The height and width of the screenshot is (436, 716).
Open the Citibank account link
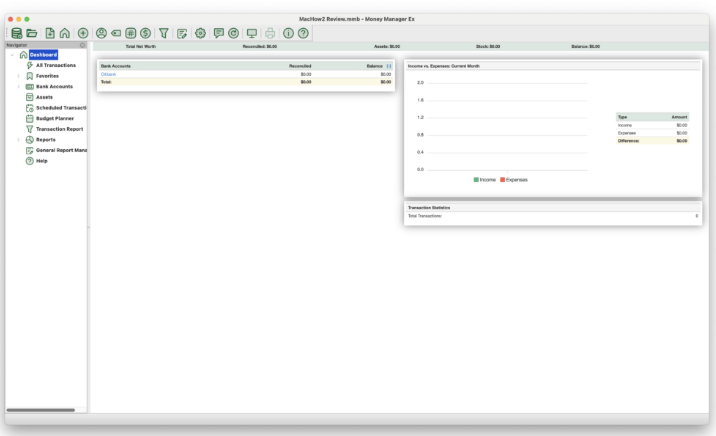[109, 74]
